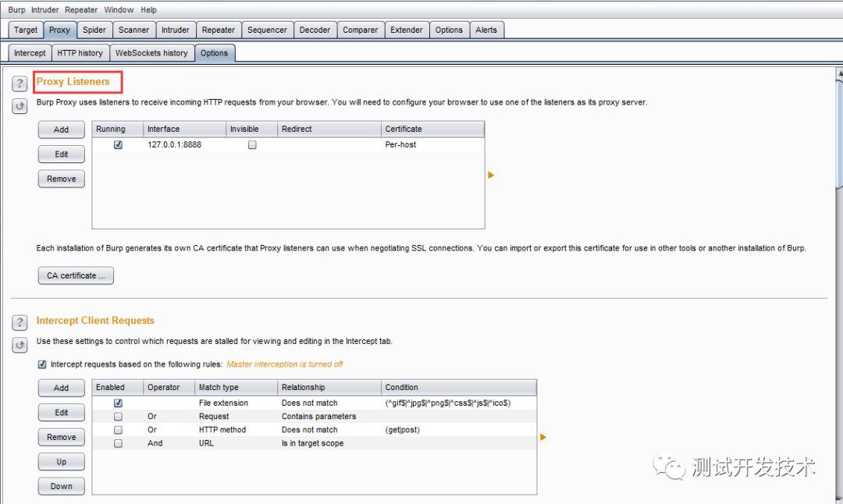Open the WebSockets history sub-tab
Screen dimensions: 843x504
pyautogui.click(x=151, y=53)
